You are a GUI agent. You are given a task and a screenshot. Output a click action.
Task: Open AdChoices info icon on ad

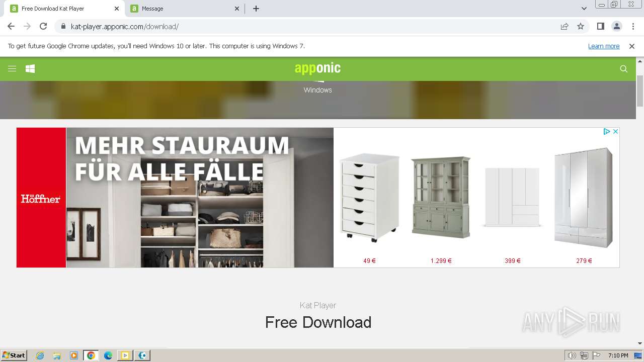[x=607, y=132]
